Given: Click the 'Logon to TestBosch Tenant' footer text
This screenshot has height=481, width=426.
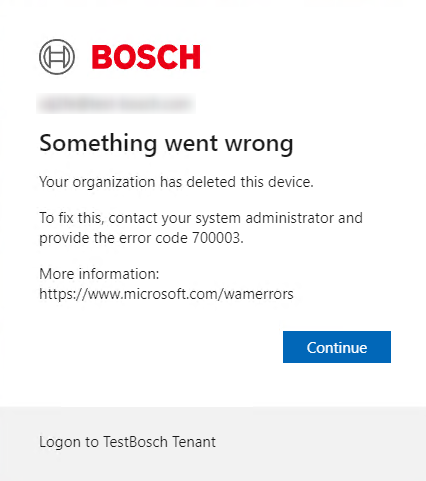Looking at the screenshot, I should pos(128,442).
